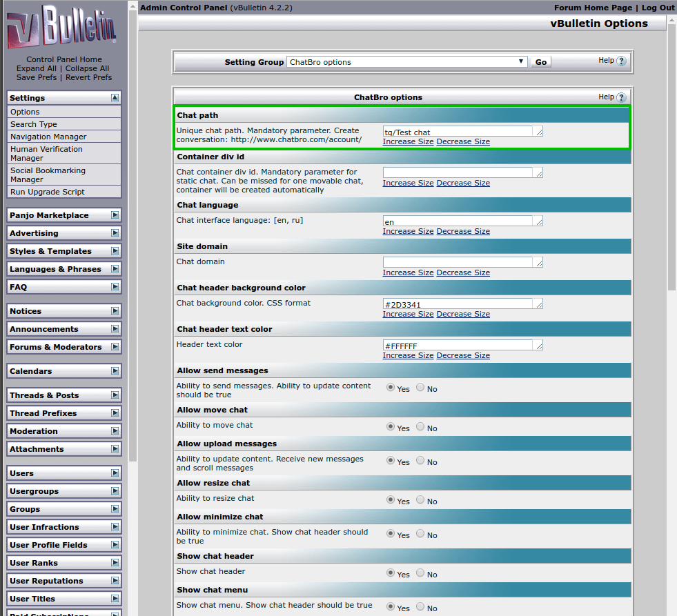Click Save Prefs link

[x=37, y=78]
